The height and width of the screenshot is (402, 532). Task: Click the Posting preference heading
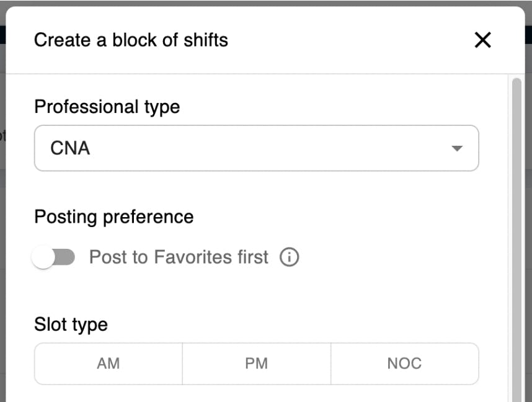(x=113, y=217)
